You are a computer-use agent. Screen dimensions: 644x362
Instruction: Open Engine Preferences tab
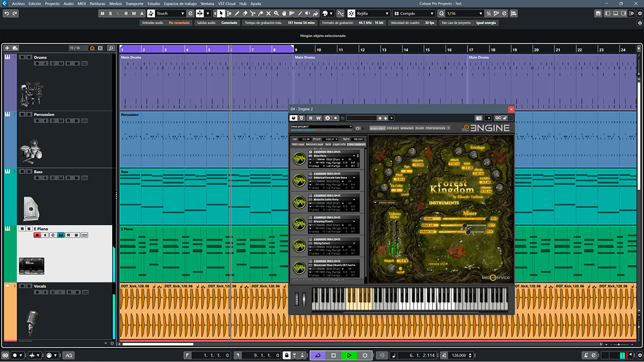[x=436, y=128]
